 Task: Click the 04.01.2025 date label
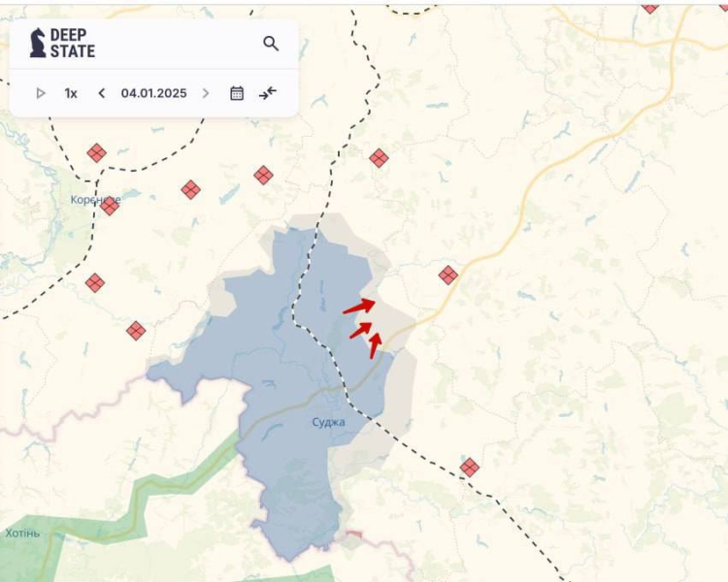(x=153, y=93)
